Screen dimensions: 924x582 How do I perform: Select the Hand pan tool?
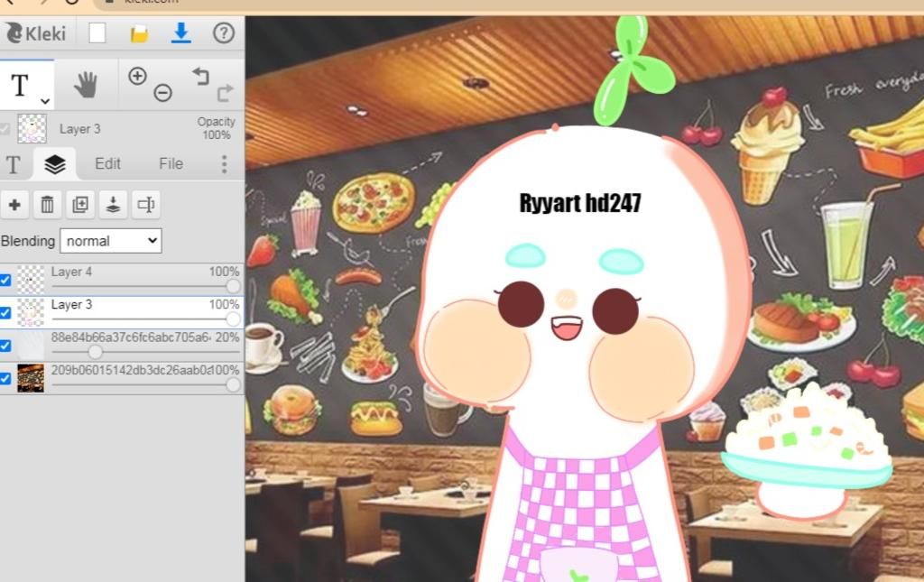tap(86, 85)
